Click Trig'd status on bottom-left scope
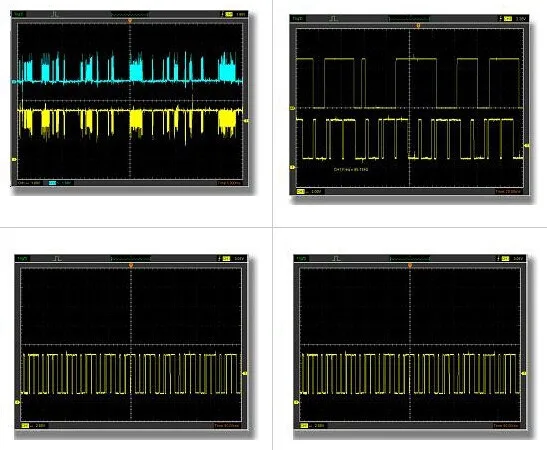Viewport: 547px width, 450px height. tap(22, 258)
